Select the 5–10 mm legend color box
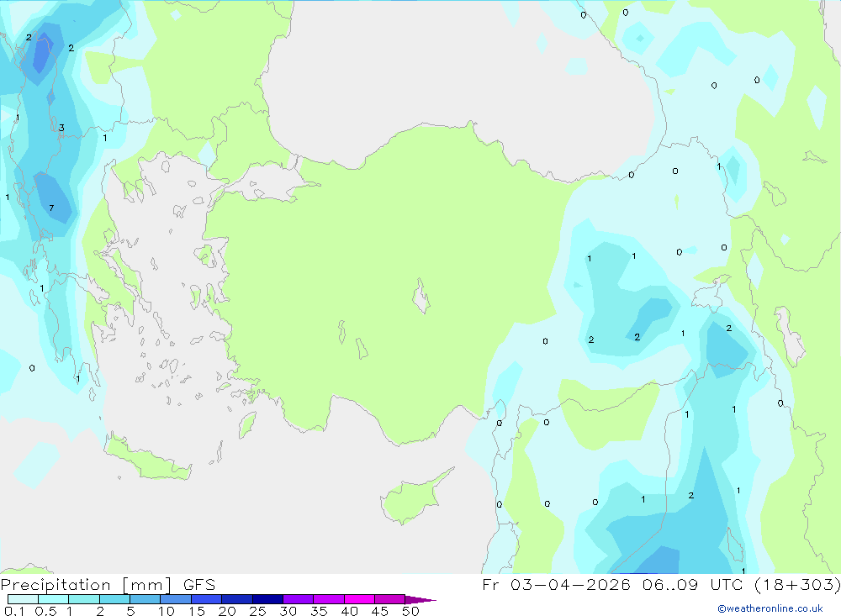Viewport: 841px width, 616px height. click(145, 599)
